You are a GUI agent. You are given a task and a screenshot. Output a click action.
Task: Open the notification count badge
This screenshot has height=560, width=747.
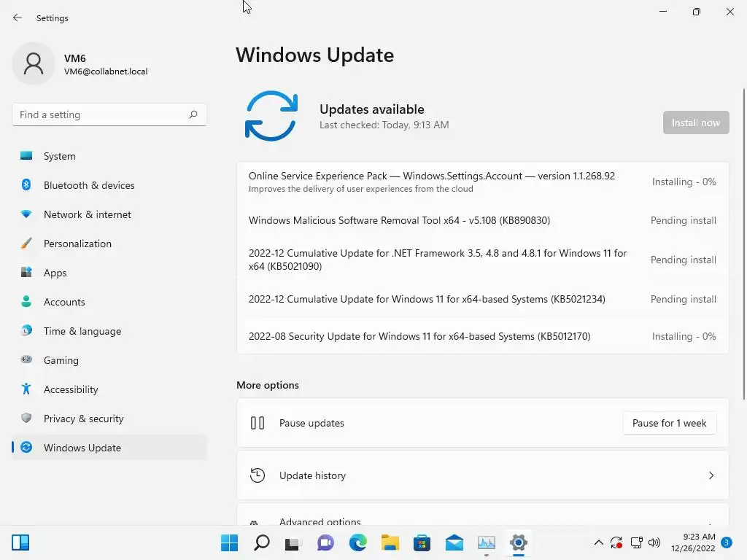point(727,542)
